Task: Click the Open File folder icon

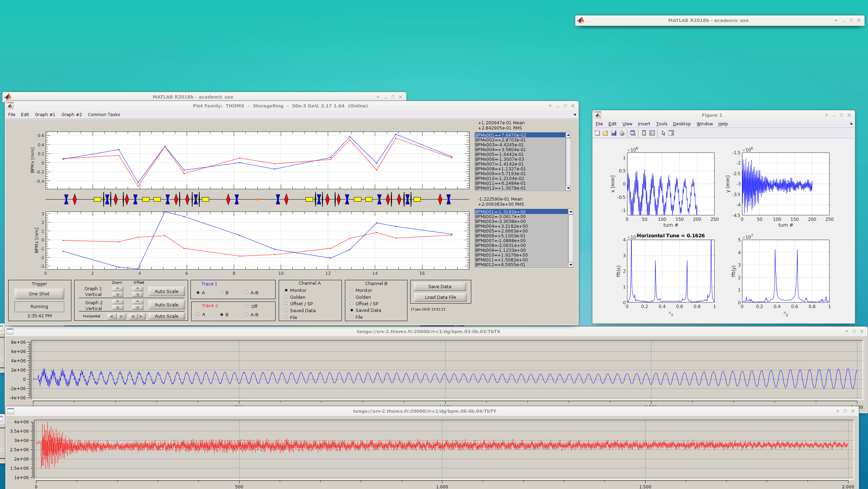Action: [605, 133]
